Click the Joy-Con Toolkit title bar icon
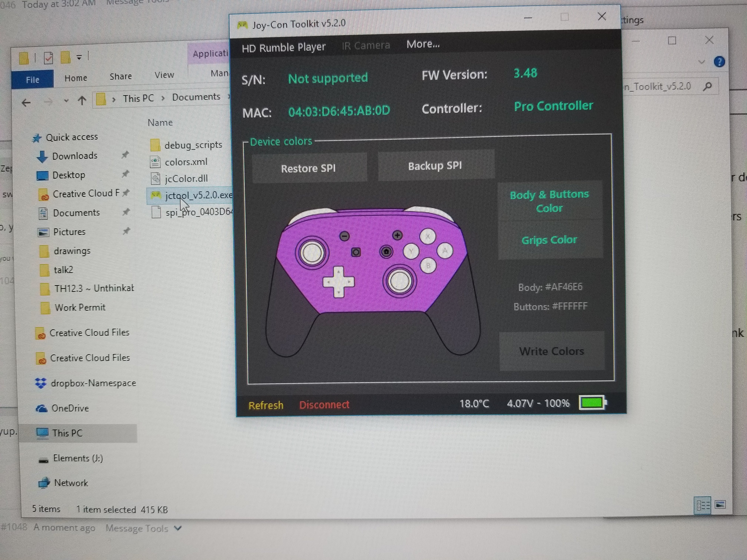This screenshot has width=747, height=560. [242, 25]
